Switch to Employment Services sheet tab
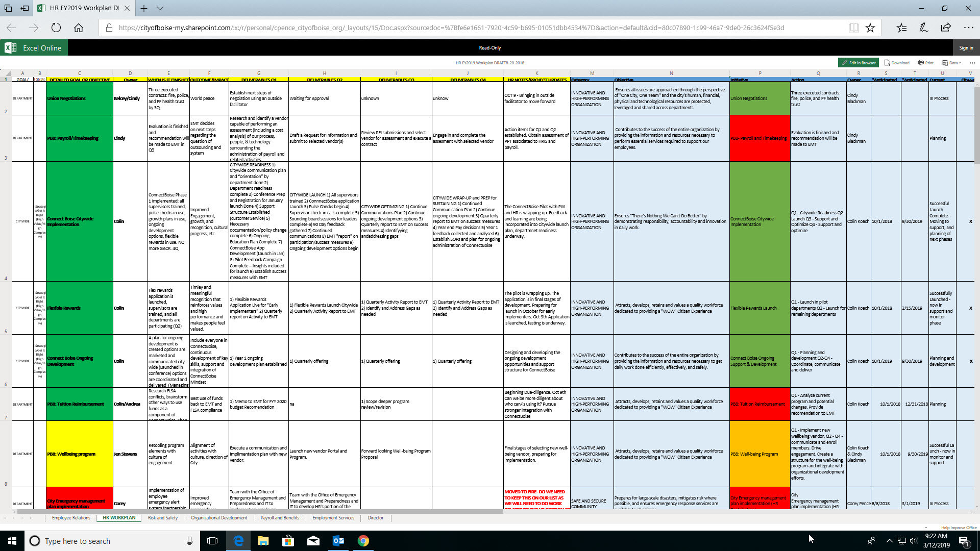980x551 pixels. point(333,518)
